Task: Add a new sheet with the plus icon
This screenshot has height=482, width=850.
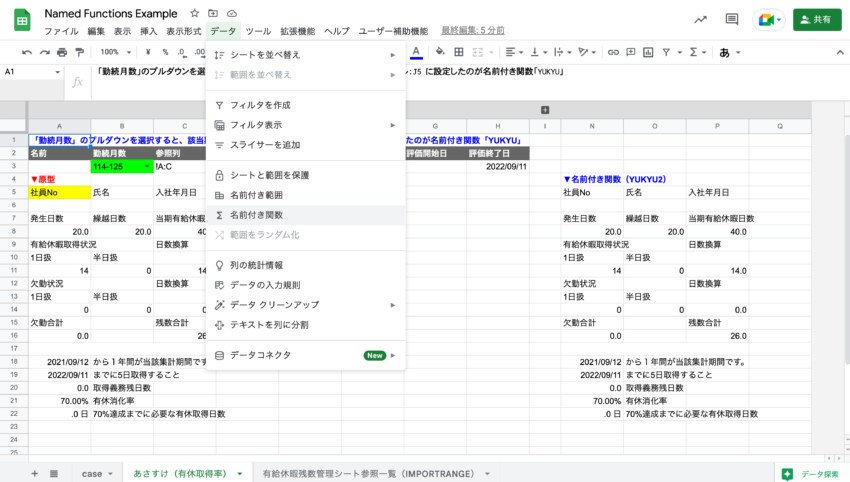Action: (35, 473)
